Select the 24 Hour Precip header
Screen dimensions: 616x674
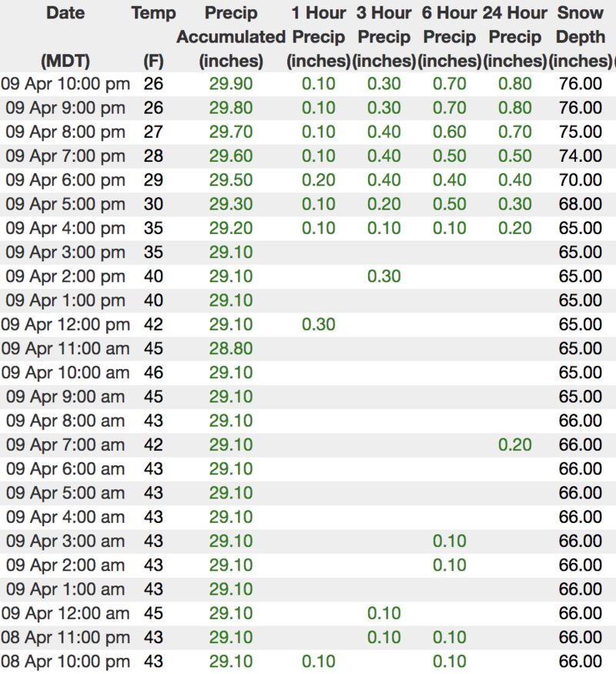pos(515,36)
